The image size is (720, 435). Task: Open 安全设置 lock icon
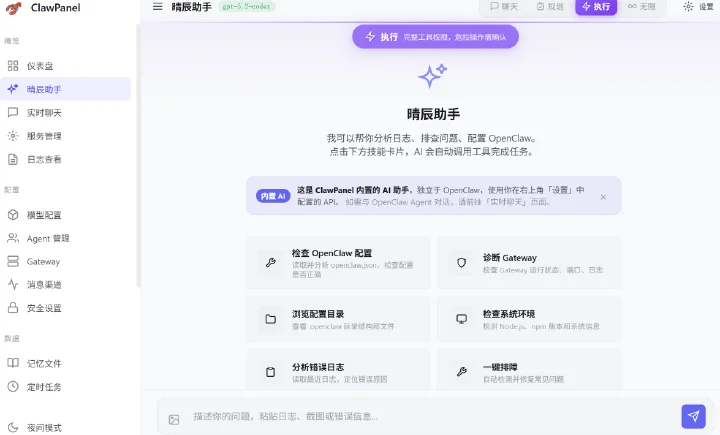click(13, 308)
